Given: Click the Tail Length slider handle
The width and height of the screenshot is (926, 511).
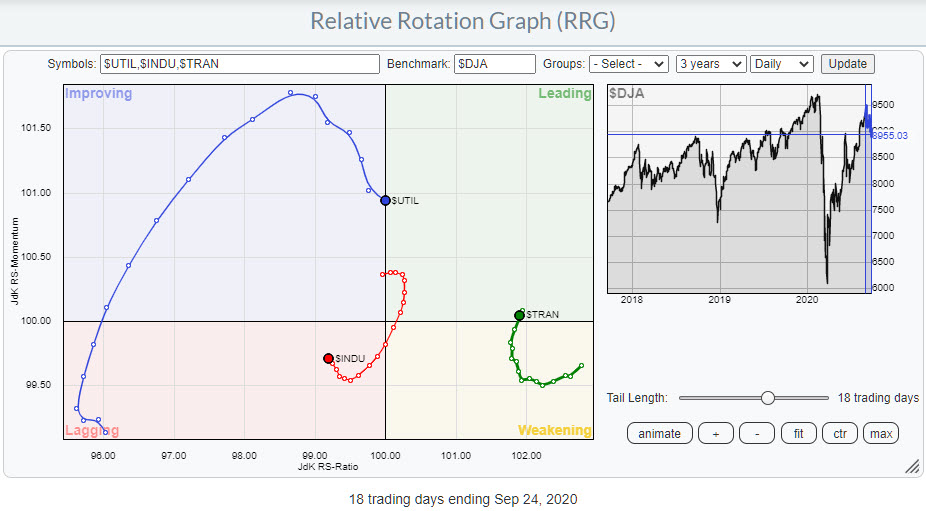Looking at the screenshot, I should (x=767, y=398).
